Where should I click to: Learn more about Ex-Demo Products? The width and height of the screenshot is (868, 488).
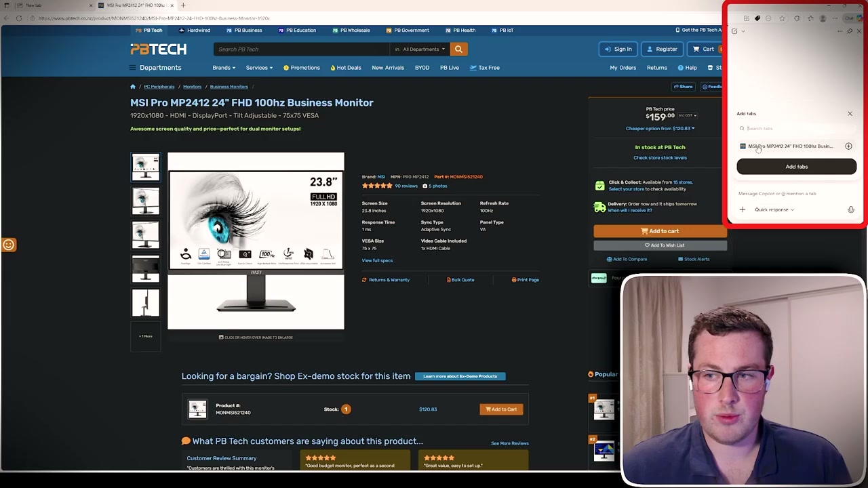tap(460, 376)
